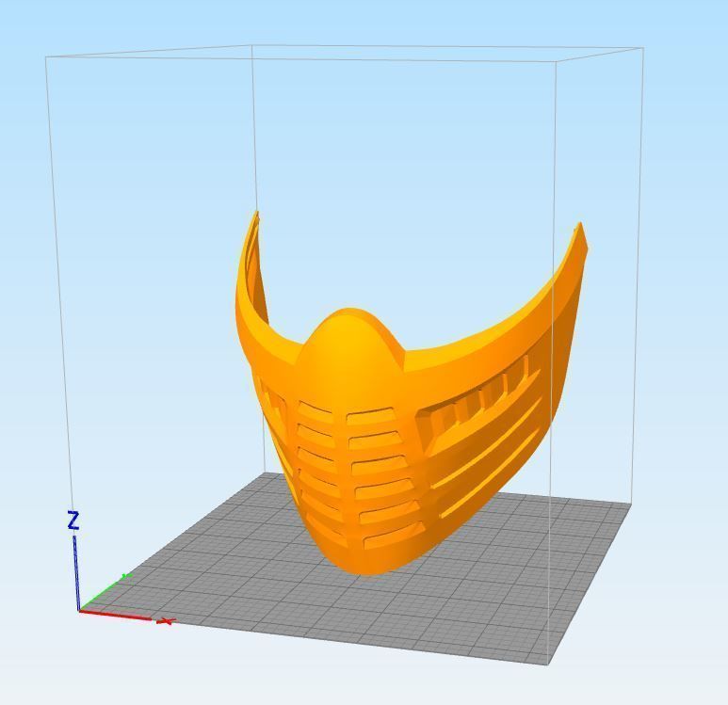Click the green Y axis arrow
Viewport: 728px width, 705px height.
pyautogui.click(x=105, y=592)
